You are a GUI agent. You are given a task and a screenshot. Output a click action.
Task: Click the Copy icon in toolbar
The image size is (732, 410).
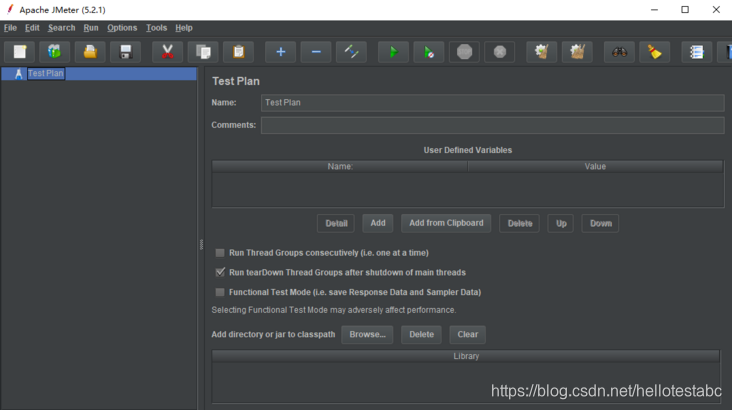click(x=203, y=52)
